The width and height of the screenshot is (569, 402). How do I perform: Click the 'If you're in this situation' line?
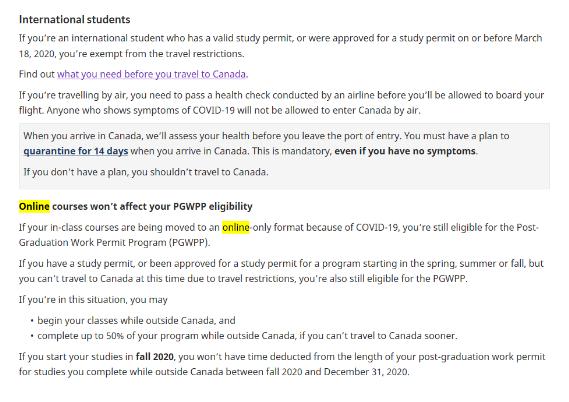[93, 300]
